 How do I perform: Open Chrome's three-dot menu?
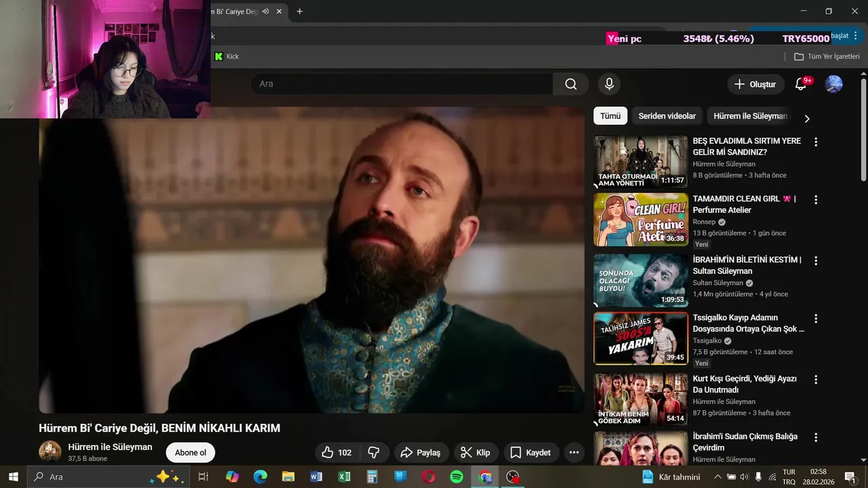(856, 36)
